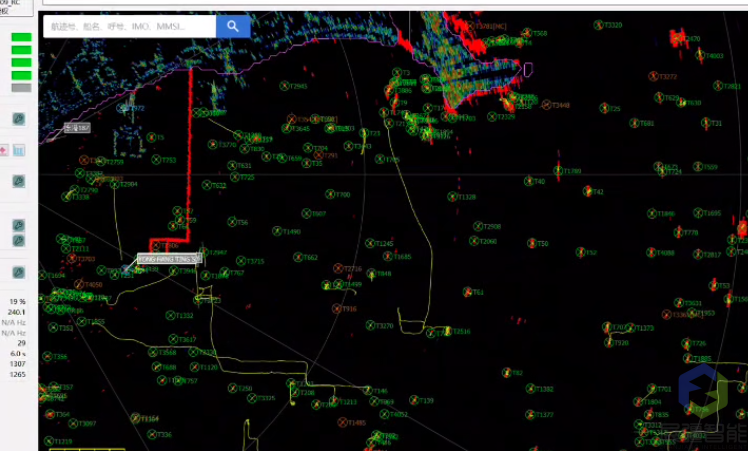Select radar target T2943

click(x=284, y=86)
